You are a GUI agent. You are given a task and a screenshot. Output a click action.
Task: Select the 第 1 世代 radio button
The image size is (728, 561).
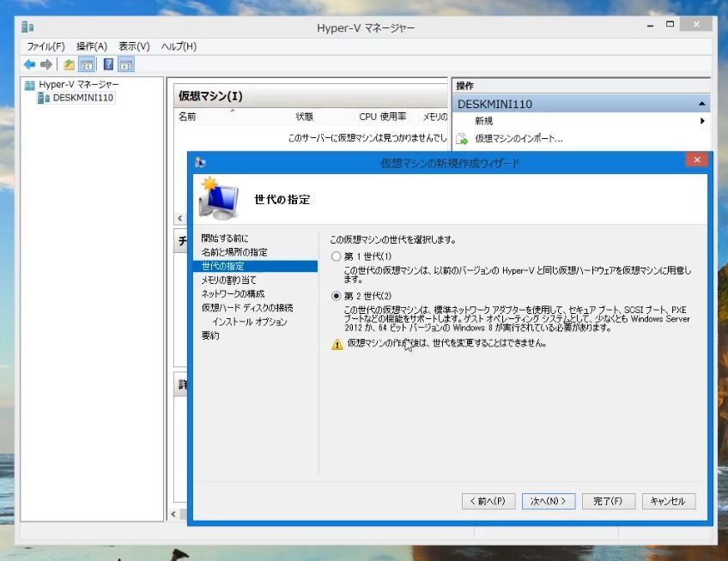click(x=336, y=256)
